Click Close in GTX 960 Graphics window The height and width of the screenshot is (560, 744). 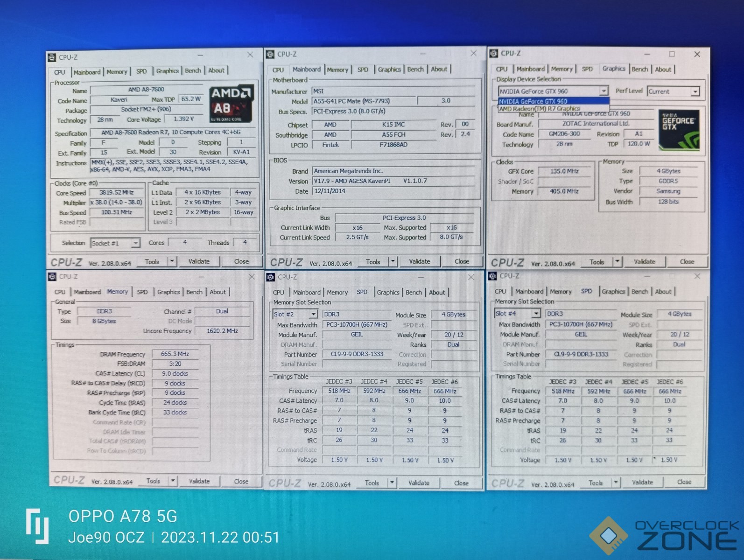687,262
